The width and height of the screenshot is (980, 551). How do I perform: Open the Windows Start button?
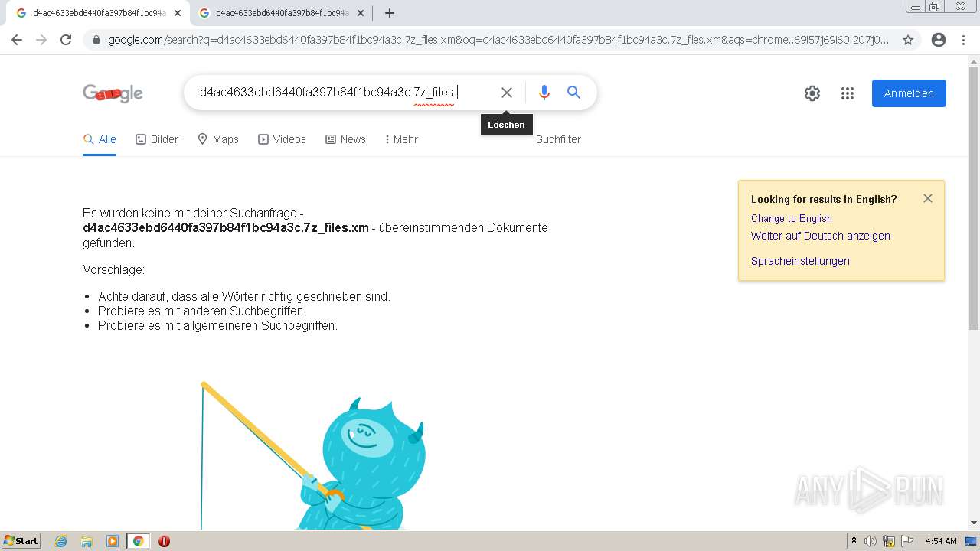(x=21, y=541)
